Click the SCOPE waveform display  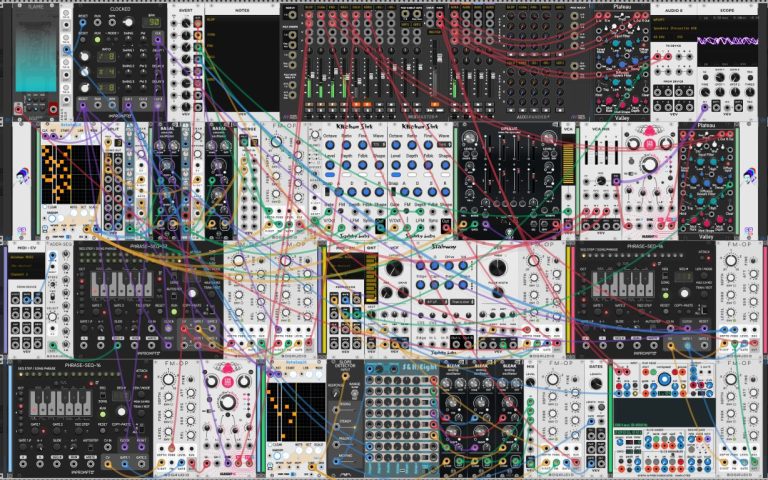(x=727, y=41)
